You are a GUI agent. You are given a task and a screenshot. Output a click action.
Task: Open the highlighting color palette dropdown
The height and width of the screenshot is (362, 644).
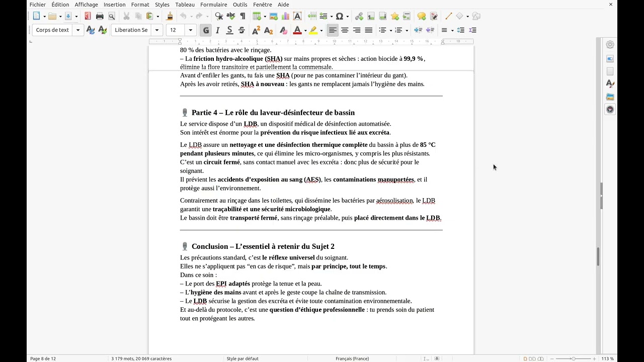click(321, 30)
